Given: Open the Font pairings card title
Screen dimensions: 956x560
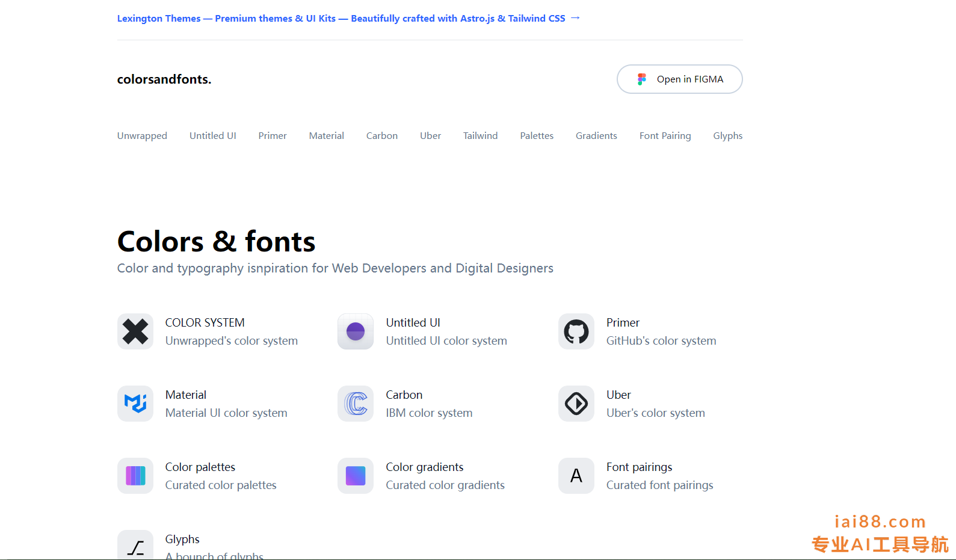Looking at the screenshot, I should coord(640,467).
